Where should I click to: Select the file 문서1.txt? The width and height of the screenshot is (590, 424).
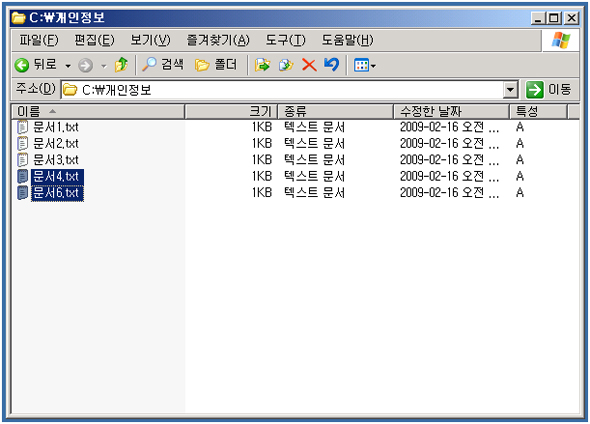click(x=56, y=127)
